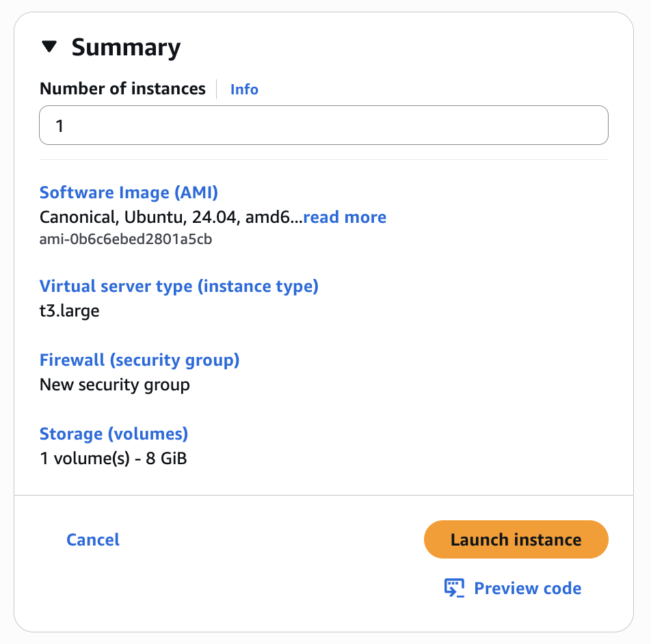651x644 pixels.
Task: Collapse the Summary section triangle
Action: 49,47
